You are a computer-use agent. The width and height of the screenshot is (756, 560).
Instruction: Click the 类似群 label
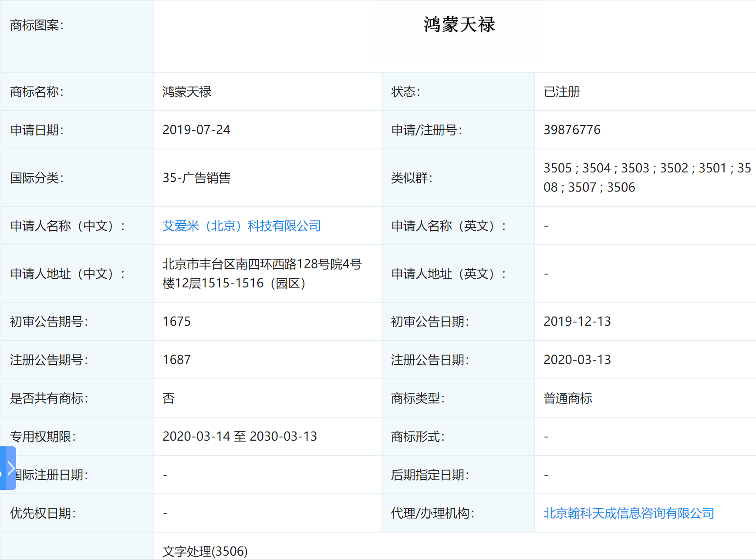tap(412, 178)
